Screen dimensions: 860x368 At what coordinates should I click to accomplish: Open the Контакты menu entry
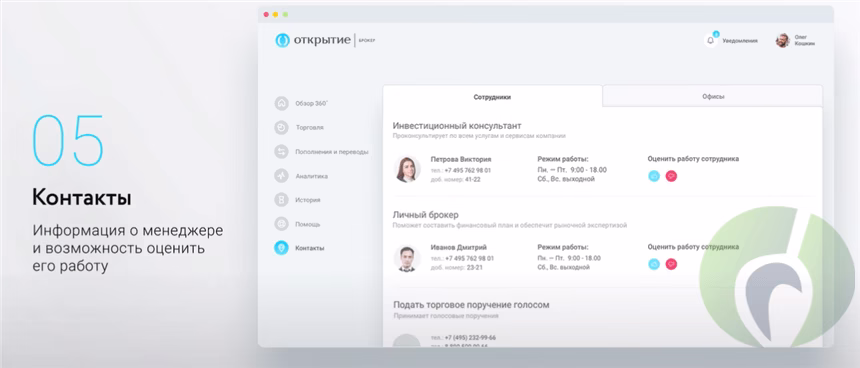click(309, 248)
